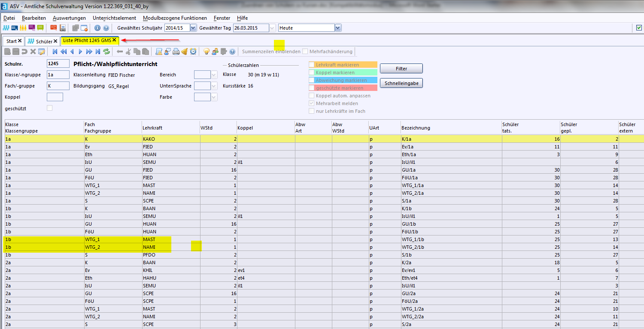Image resolution: width=644 pixels, height=329 pixels.
Task: Click the purple speech bubble icon
Action: tap(32, 28)
